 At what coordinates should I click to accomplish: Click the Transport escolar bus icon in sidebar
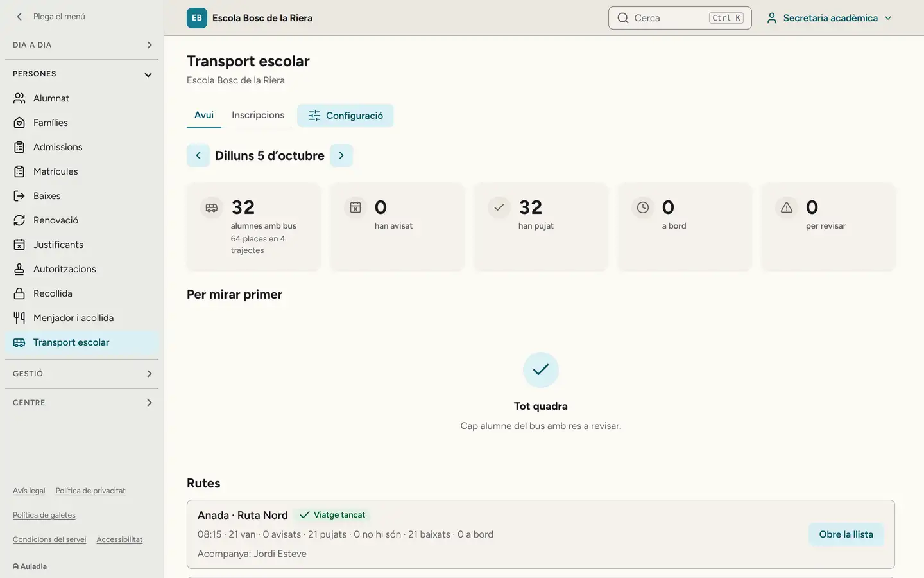point(19,342)
